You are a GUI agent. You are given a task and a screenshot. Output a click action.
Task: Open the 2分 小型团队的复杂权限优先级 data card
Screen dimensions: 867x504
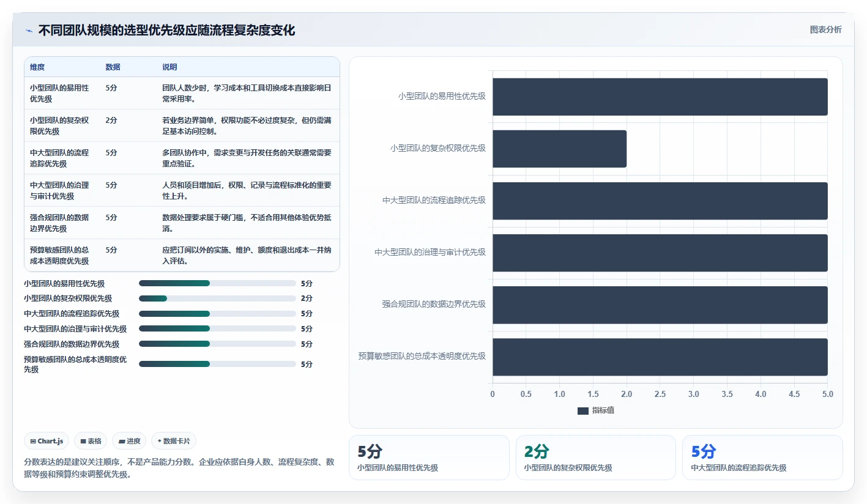tap(595, 458)
